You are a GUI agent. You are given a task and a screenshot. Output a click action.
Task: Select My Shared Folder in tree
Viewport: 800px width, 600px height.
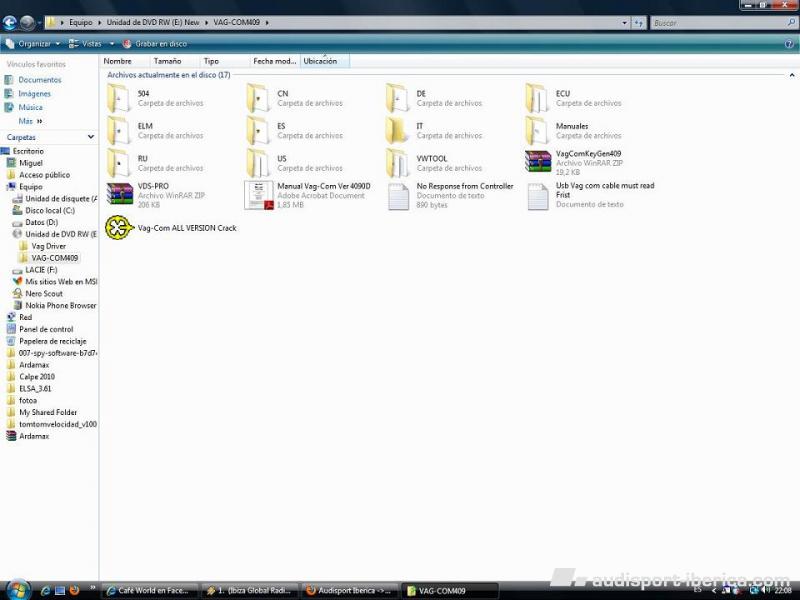pyautogui.click(x=42, y=412)
